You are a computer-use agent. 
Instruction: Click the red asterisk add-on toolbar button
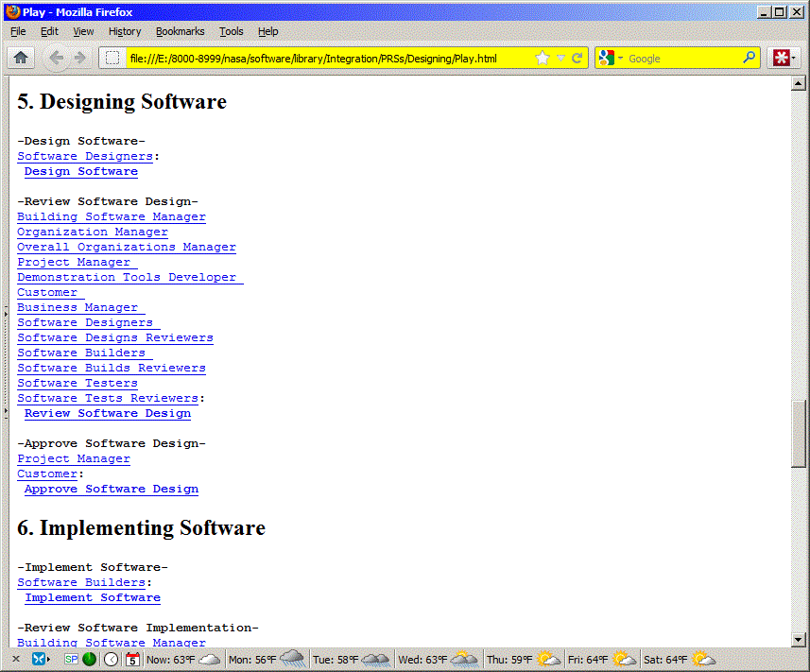pyautogui.click(x=781, y=58)
